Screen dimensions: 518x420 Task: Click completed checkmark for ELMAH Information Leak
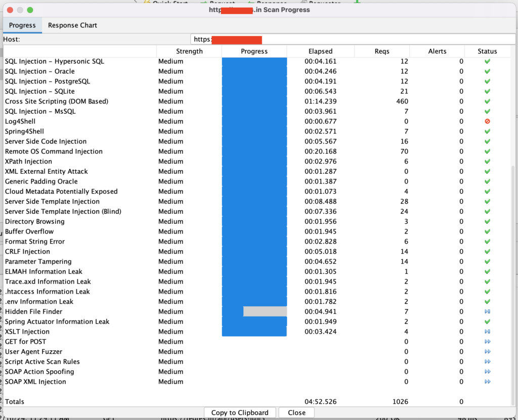[487, 272]
